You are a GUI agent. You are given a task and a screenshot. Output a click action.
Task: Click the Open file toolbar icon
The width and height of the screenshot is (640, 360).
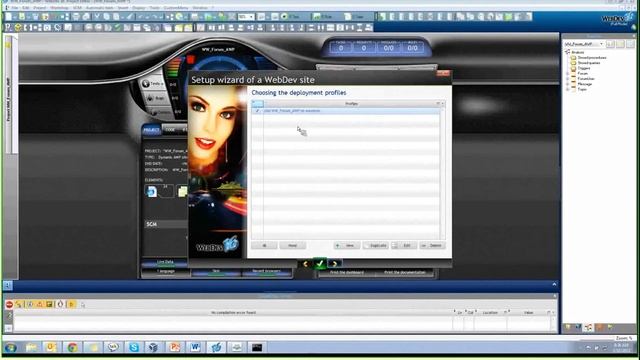coord(22,17)
